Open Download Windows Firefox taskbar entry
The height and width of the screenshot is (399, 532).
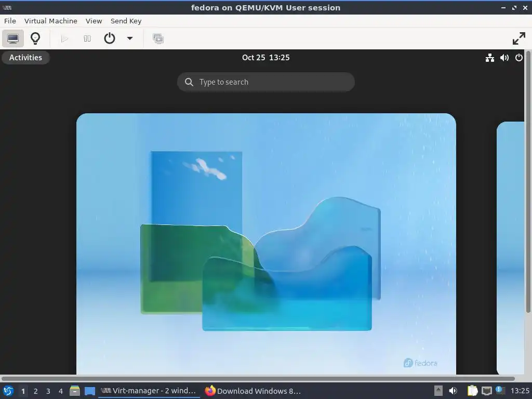(254, 391)
